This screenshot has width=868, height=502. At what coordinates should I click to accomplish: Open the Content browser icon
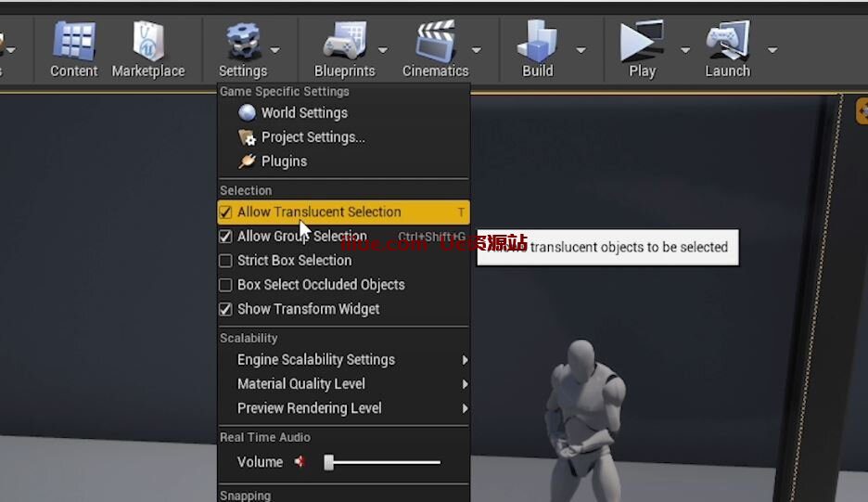click(73, 43)
